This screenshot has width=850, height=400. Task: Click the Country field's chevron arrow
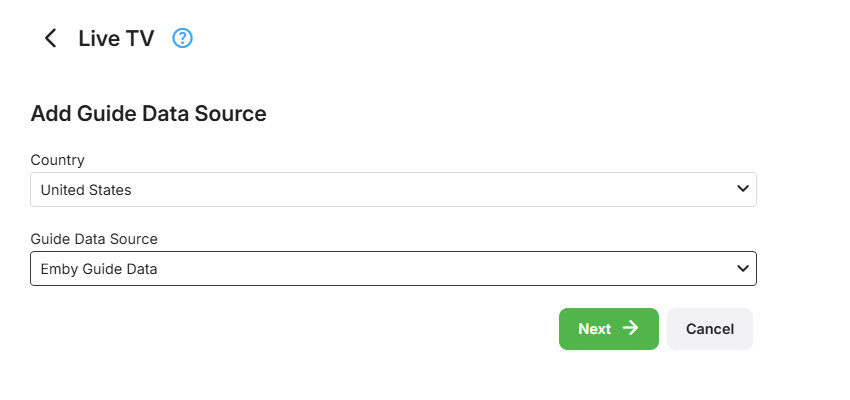click(742, 188)
